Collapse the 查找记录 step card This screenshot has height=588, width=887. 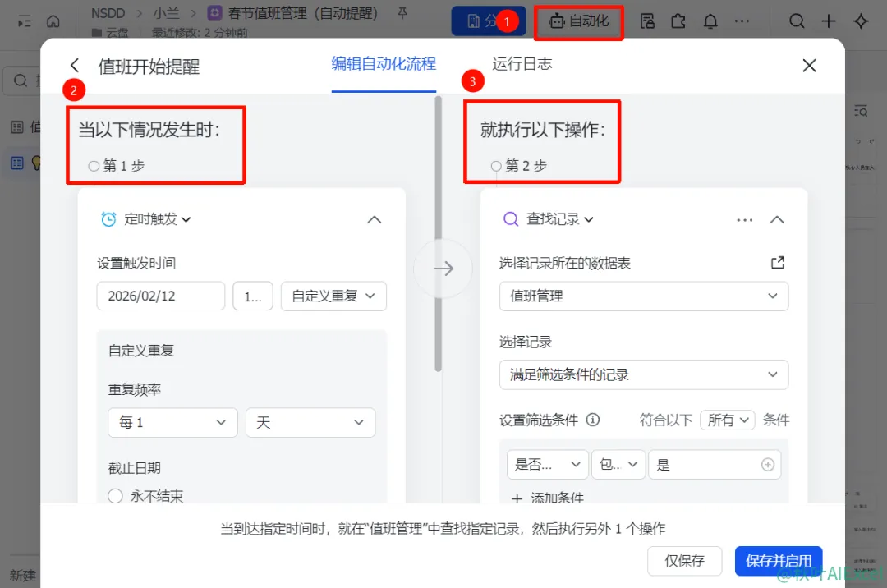[x=777, y=219]
